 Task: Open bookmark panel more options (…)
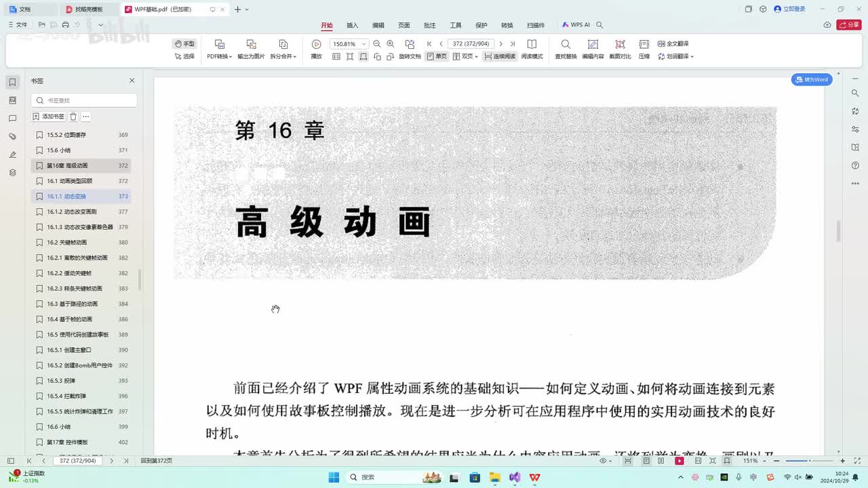(x=86, y=117)
